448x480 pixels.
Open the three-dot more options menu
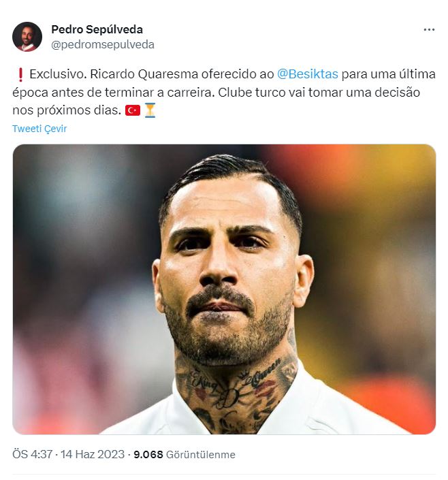click(x=429, y=30)
